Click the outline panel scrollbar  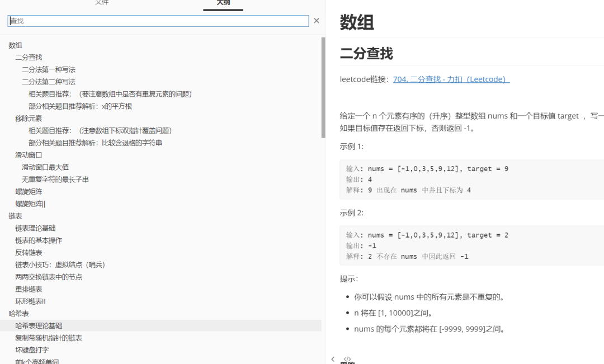point(323,88)
